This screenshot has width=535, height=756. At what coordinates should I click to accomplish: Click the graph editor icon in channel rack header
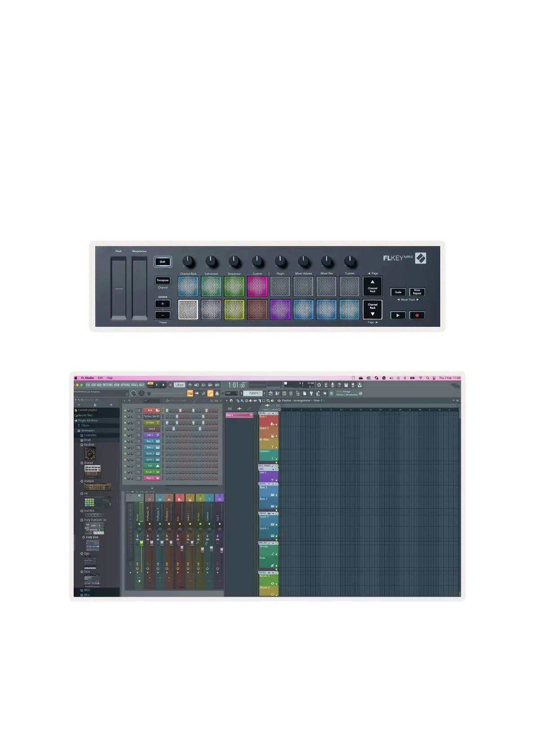pyautogui.click(x=211, y=400)
